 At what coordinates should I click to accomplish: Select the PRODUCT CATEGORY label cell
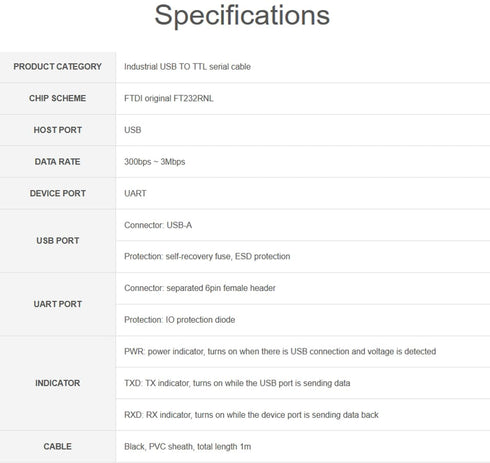coord(58,67)
